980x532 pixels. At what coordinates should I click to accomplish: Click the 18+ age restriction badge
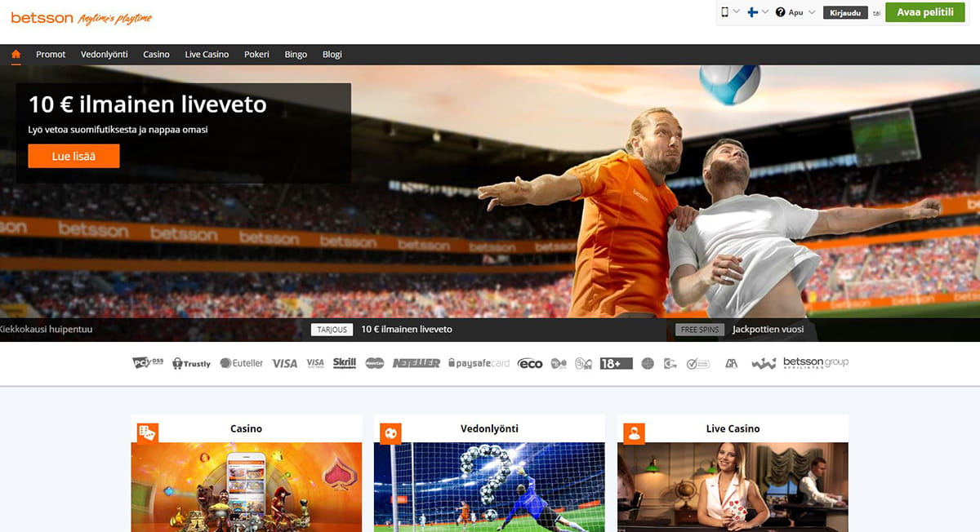coord(616,363)
